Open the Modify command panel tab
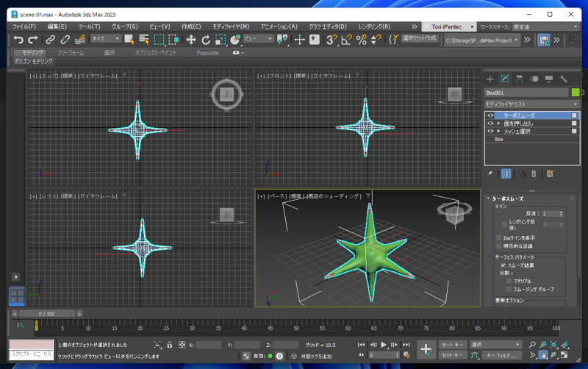 click(x=505, y=79)
